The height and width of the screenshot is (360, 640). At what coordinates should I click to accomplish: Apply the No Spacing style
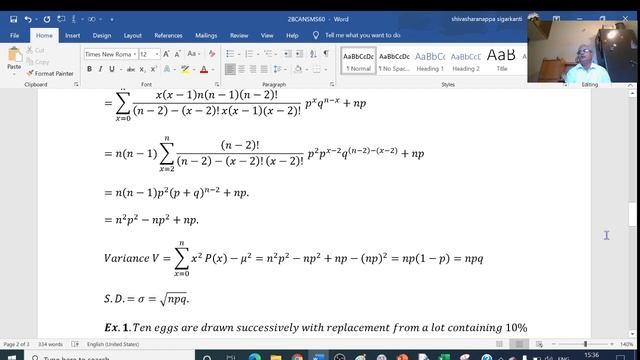pos(394,61)
